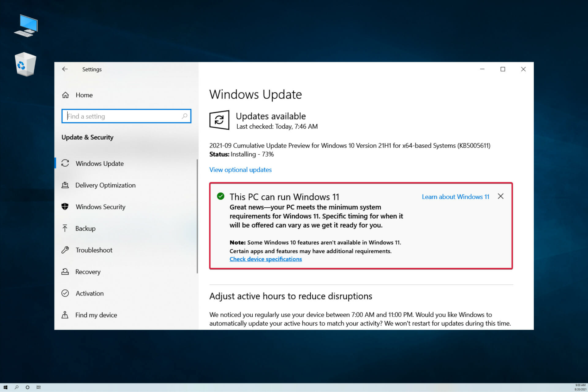Click the Windows Security shield icon
The height and width of the screenshot is (392, 588).
[x=65, y=206]
